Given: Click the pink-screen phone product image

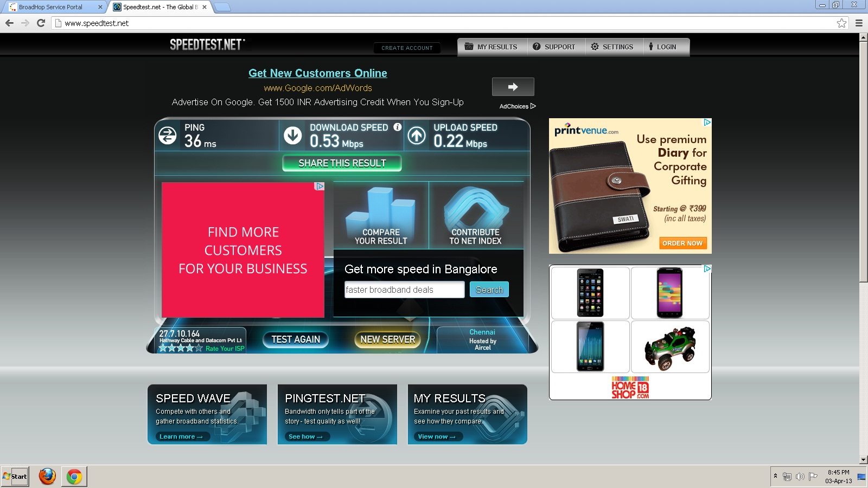Looking at the screenshot, I should [x=670, y=293].
